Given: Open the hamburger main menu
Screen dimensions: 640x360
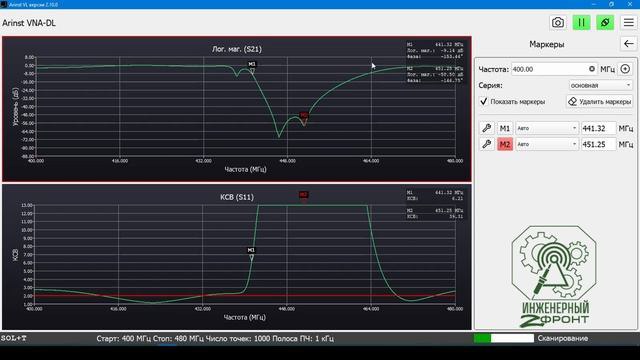Looking at the screenshot, I should coord(629,22).
